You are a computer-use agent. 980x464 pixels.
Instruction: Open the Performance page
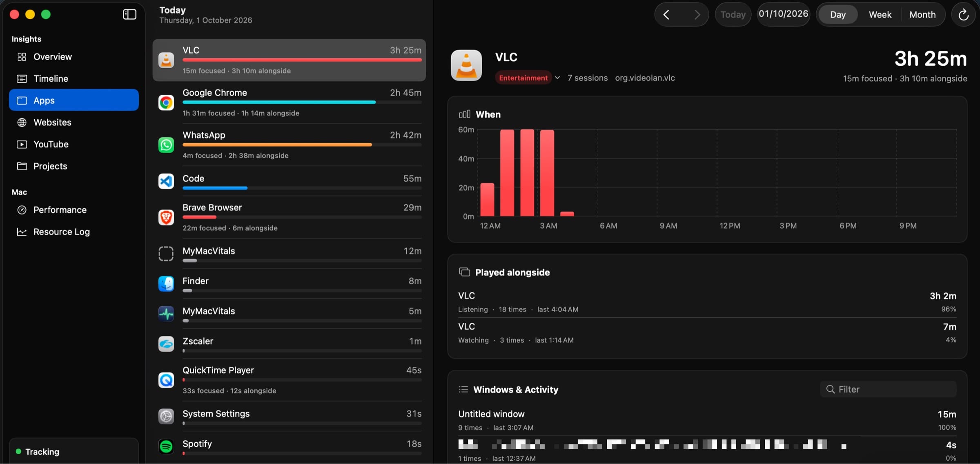[x=73, y=210]
